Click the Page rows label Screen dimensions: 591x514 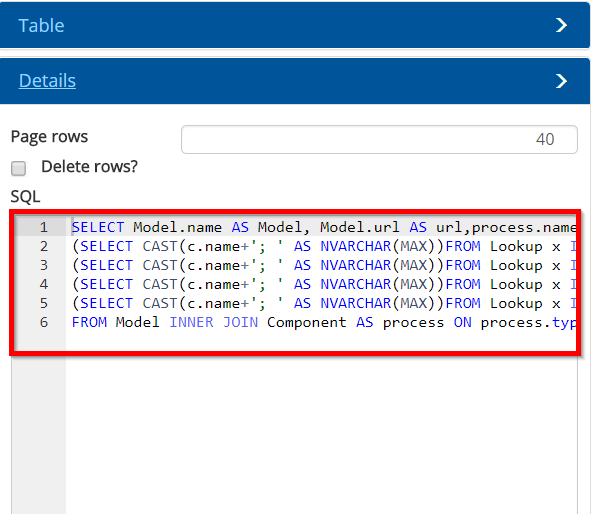[x=49, y=136]
